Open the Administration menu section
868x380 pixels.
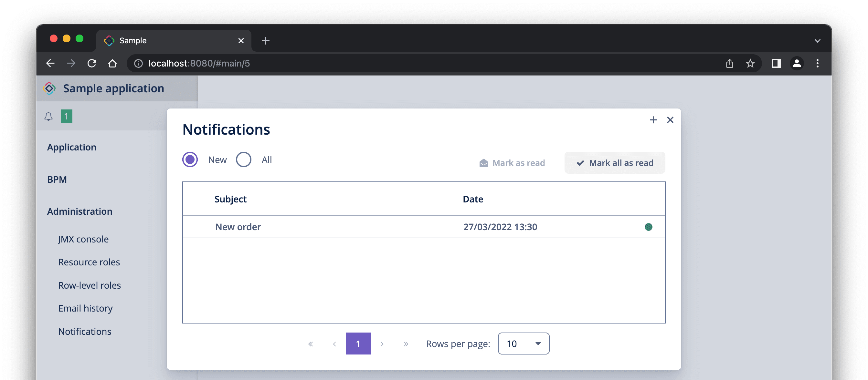(79, 211)
